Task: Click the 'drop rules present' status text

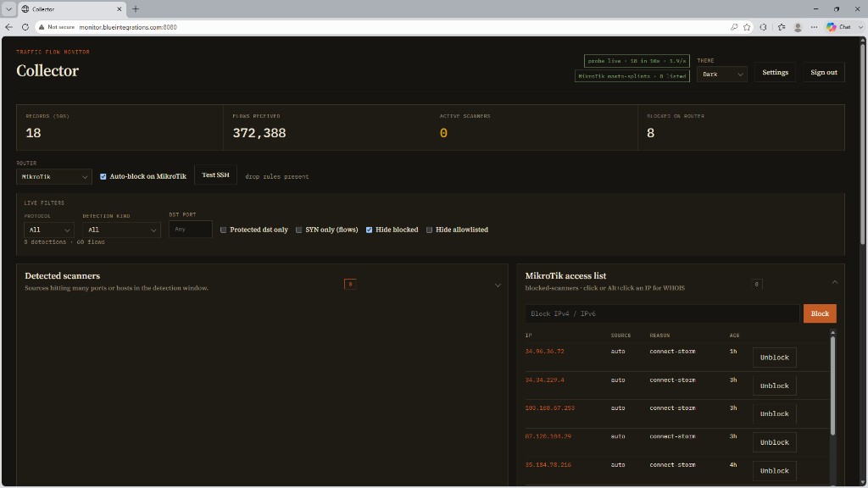Action: click(x=277, y=176)
